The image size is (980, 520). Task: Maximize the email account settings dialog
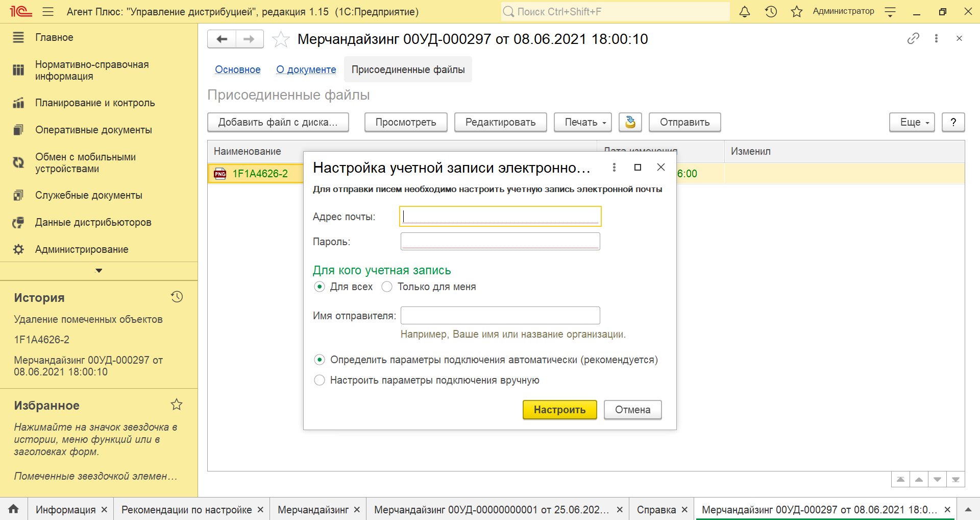point(638,167)
